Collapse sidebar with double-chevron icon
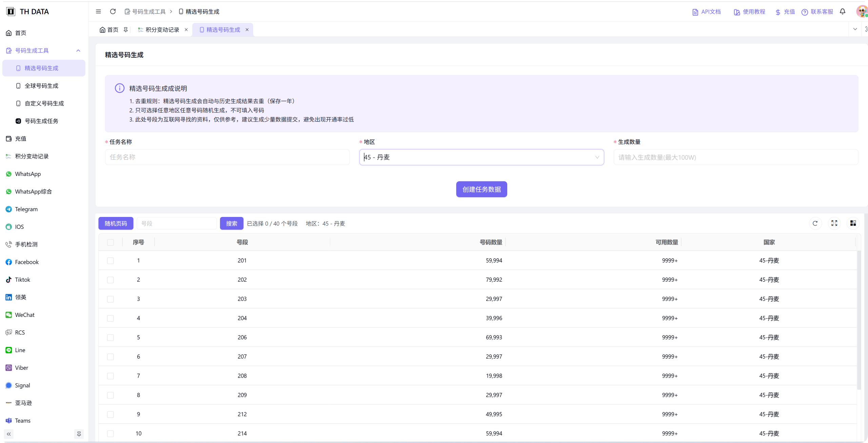 (x=9, y=434)
